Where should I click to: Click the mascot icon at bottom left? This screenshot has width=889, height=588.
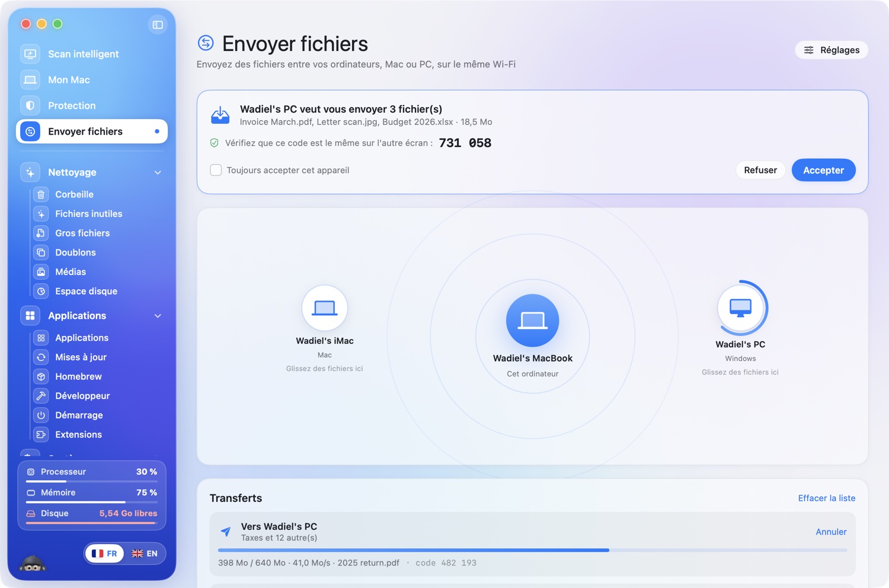click(33, 563)
